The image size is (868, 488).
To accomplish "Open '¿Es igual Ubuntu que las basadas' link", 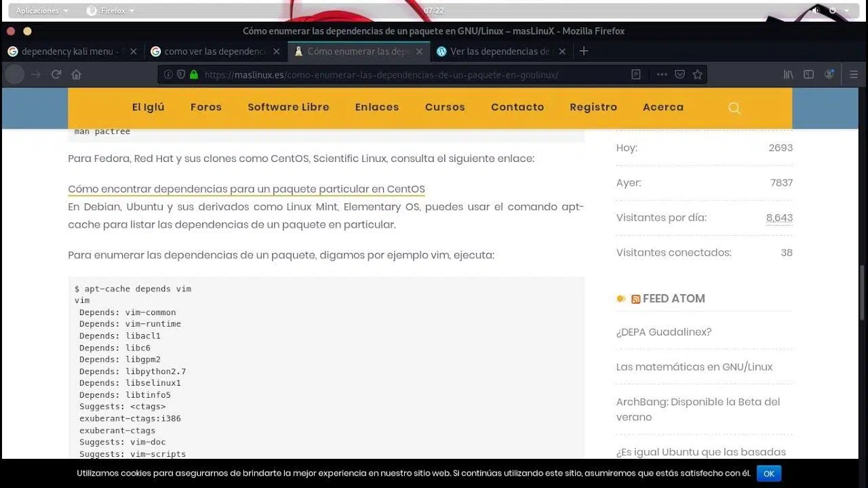I will [x=701, y=452].
